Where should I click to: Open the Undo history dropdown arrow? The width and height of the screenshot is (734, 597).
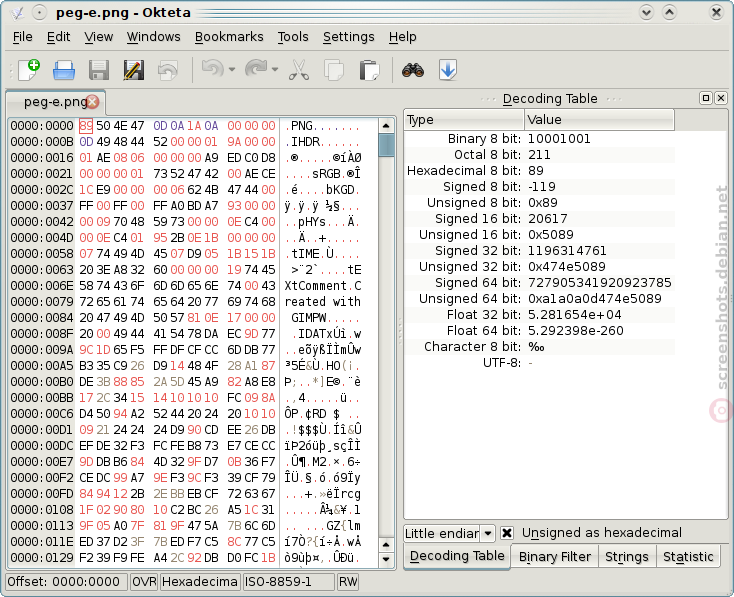click(232, 70)
